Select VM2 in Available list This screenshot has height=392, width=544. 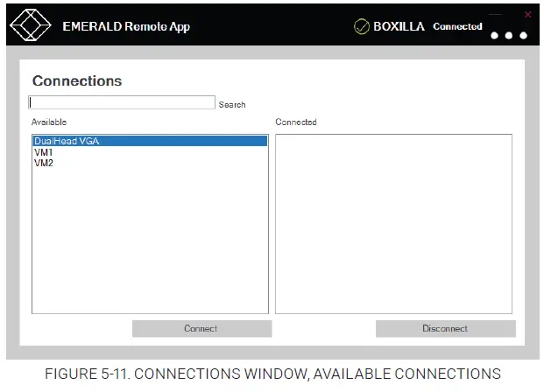(x=150, y=163)
